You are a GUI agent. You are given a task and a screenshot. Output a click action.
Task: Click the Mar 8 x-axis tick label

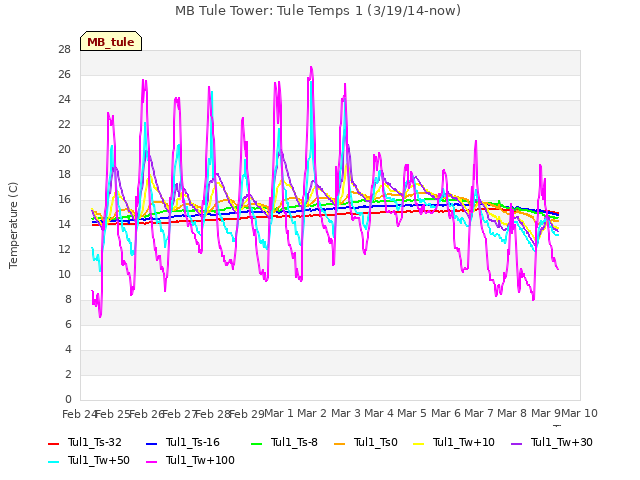[x=512, y=413]
